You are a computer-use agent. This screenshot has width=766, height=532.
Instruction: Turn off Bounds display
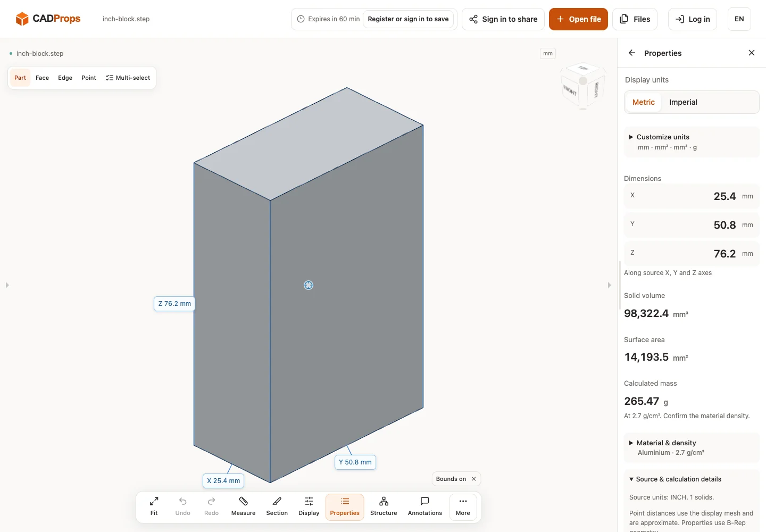[x=473, y=479]
